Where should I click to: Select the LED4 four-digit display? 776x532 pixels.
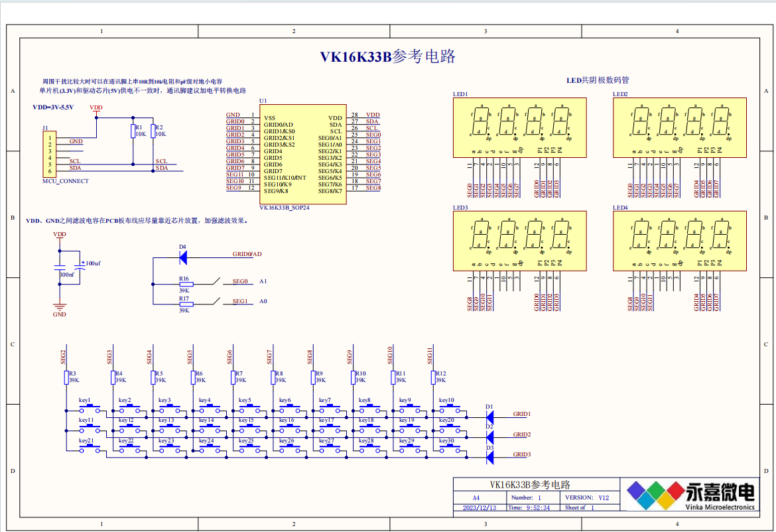point(679,241)
